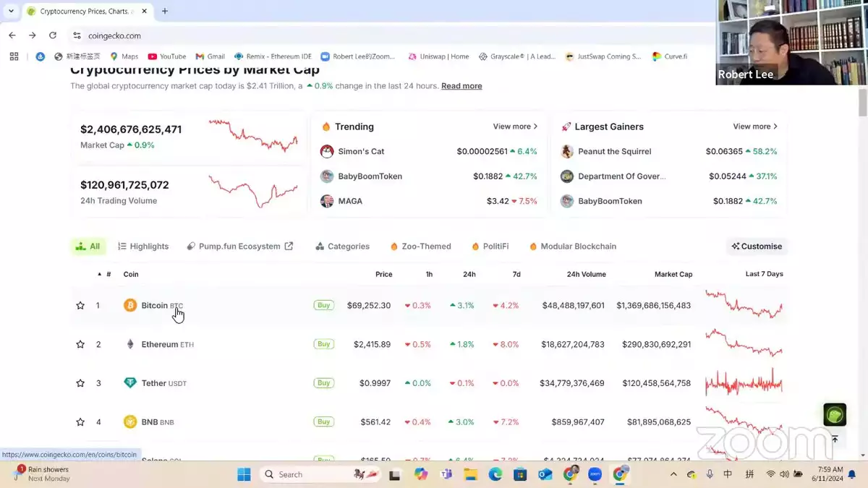View site information icon in address bar

[77, 35]
